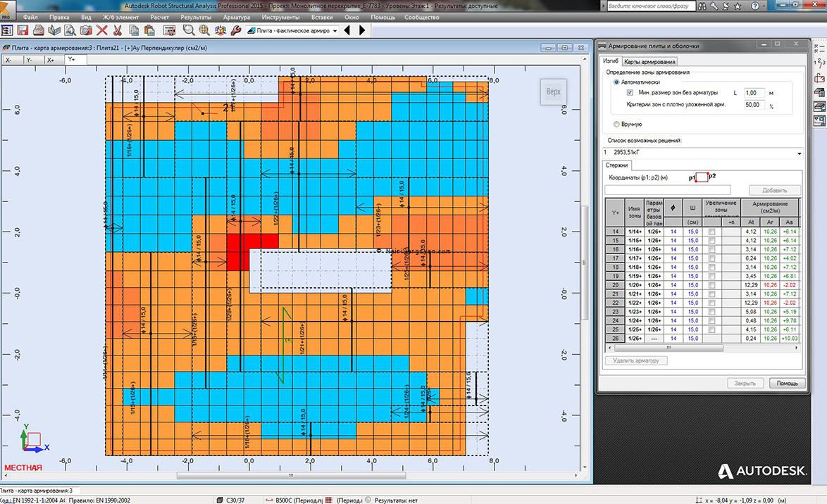Tick zone increase checkbox in row 20
The height and width of the screenshot is (504, 827).
click(x=712, y=284)
